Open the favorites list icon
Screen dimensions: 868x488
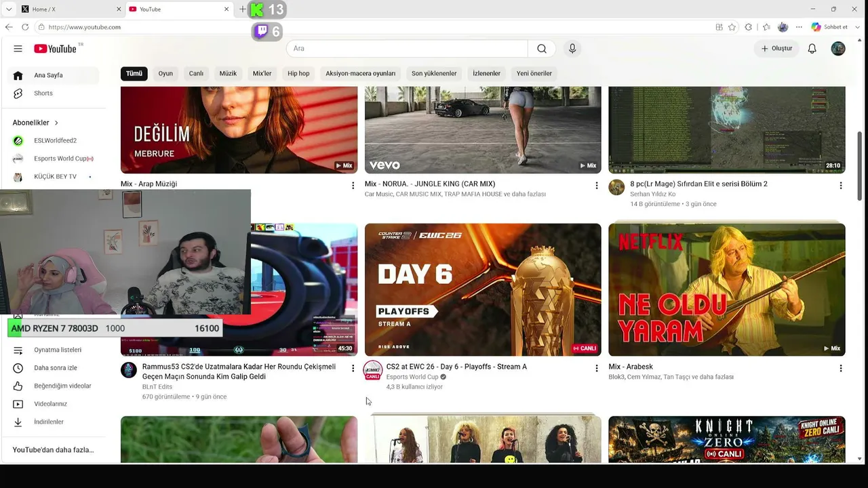[766, 27]
